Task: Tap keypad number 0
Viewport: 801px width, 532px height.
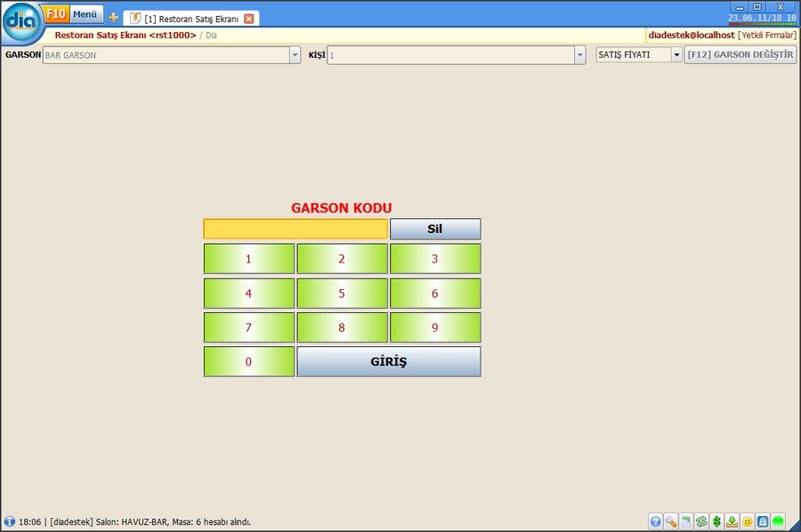Action: coord(249,361)
